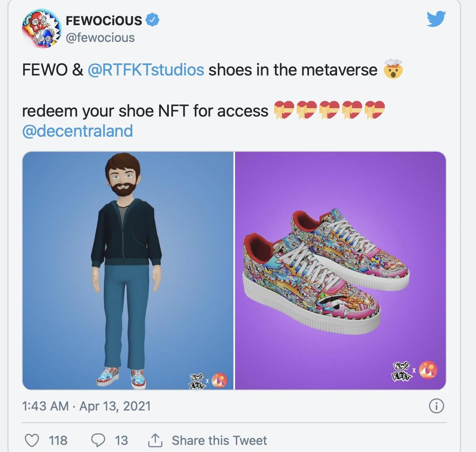
Task: Click the exploding head emoji
Action: (393, 69)
